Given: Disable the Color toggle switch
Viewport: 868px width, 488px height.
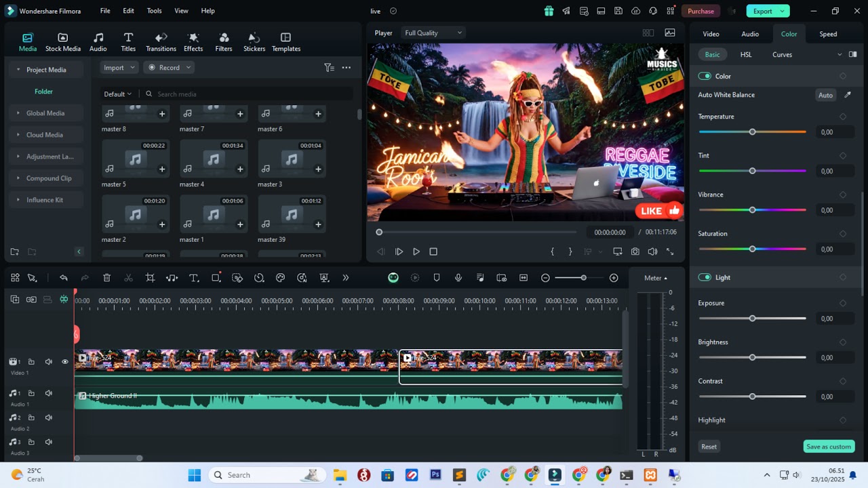Looking at the screenshot, I should point(705,76).
